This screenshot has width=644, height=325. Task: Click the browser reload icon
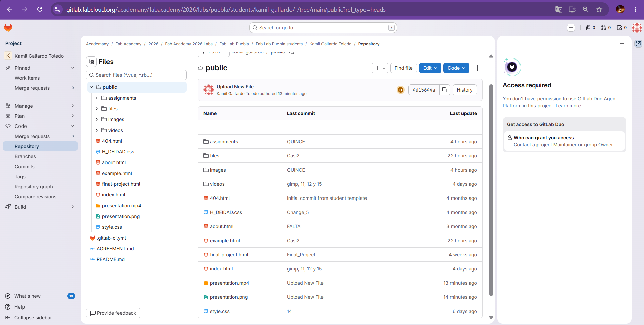point(40,9)
